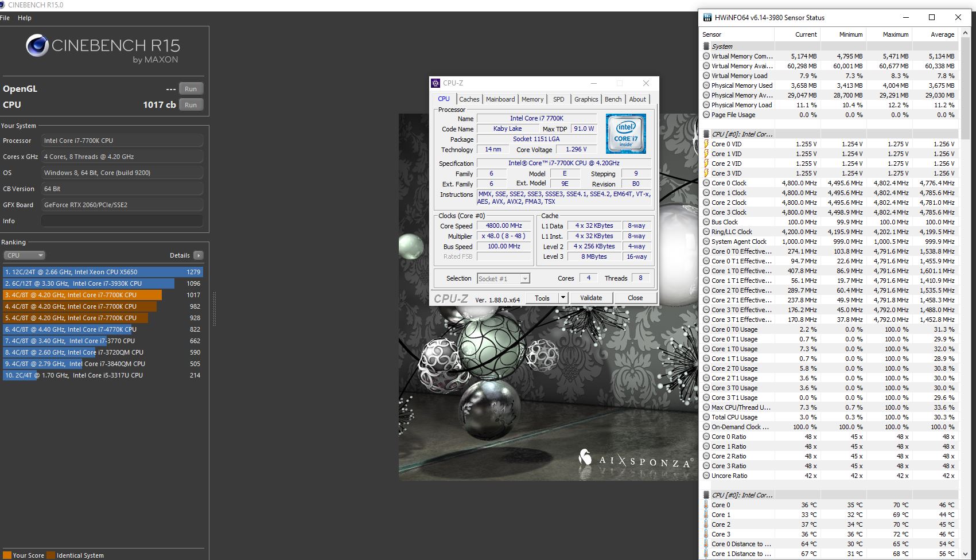Image resolution: width=976 pixels, height=560 pixels.
Task: Click the System group icon in HWiNFO
Action: coord(706,46)
